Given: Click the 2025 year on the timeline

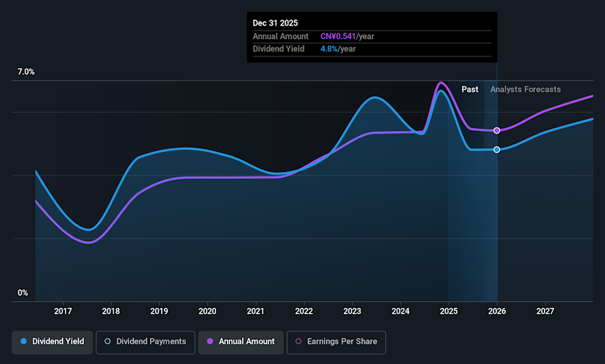Looking at the screenshot, I should pos(449,311).
